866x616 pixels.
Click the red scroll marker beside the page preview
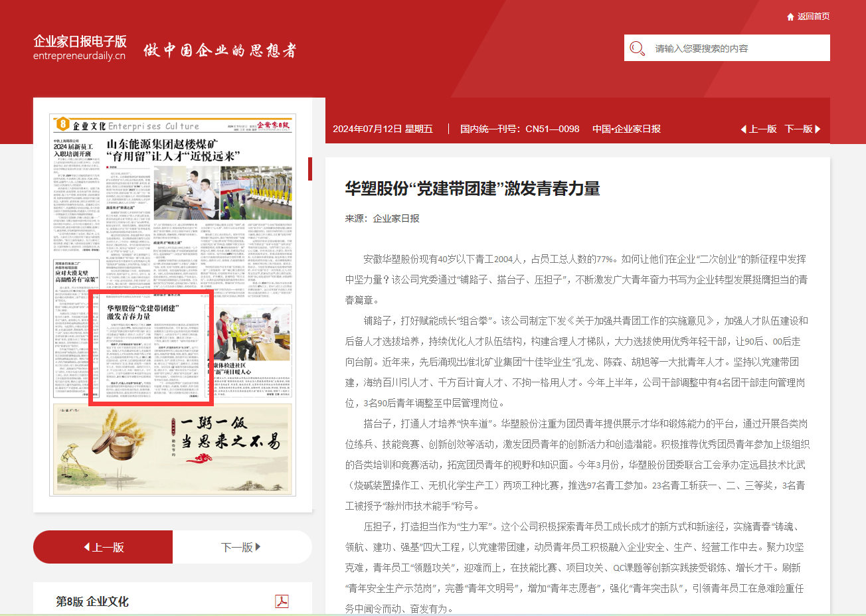309,169
